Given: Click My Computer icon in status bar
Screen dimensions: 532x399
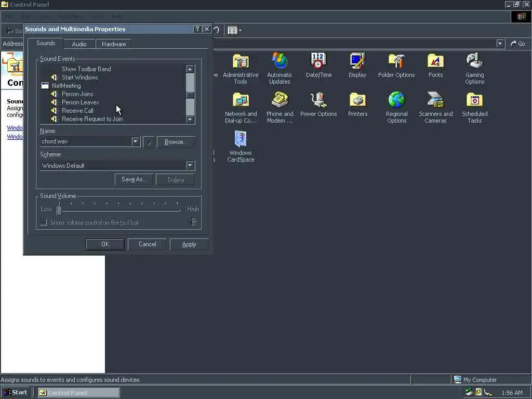Looking at the screenshot, I should [x=457, y=379].
